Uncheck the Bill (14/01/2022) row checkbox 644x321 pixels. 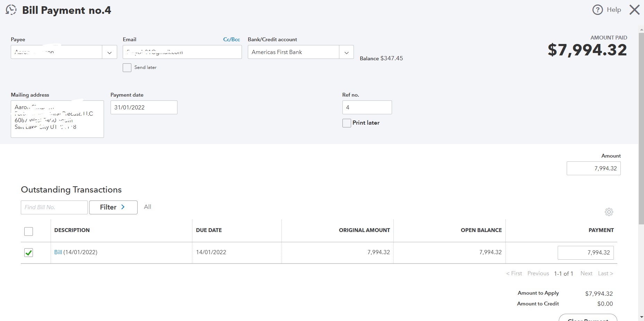(29, 253)
